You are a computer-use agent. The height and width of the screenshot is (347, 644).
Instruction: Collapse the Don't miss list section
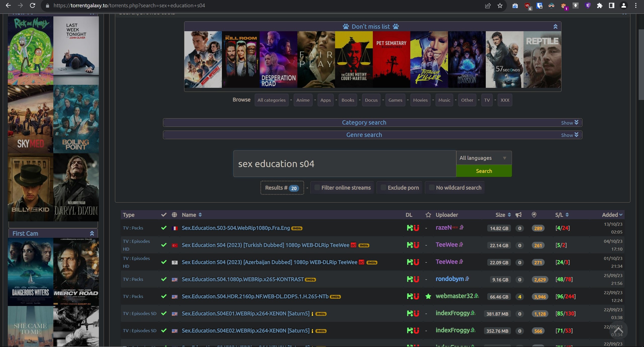point(555,26)
